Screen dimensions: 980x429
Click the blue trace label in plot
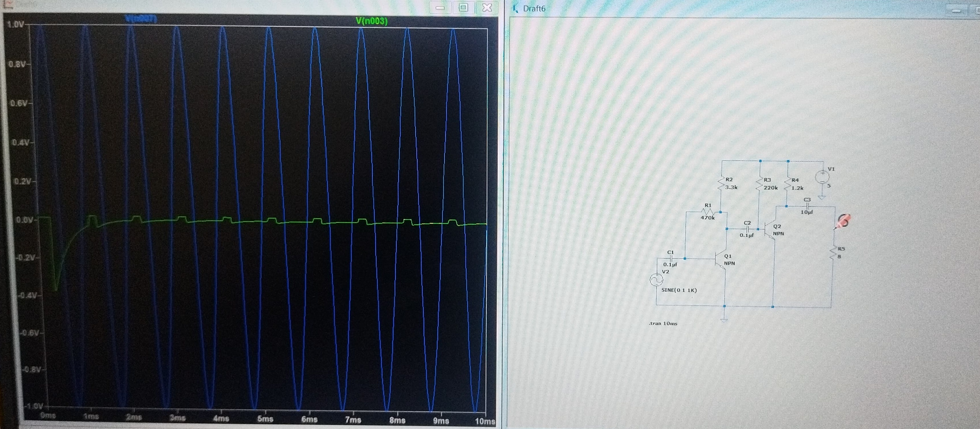click(x=141, y=19)
